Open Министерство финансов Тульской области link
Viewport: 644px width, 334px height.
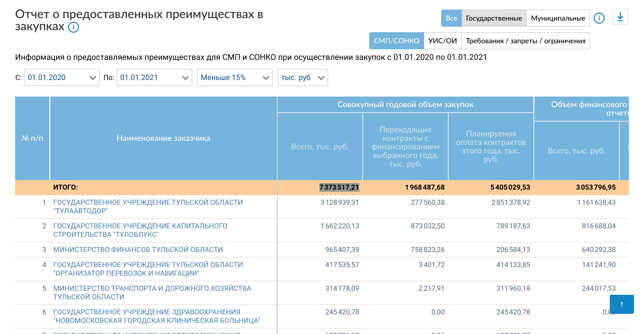[138, 249]
